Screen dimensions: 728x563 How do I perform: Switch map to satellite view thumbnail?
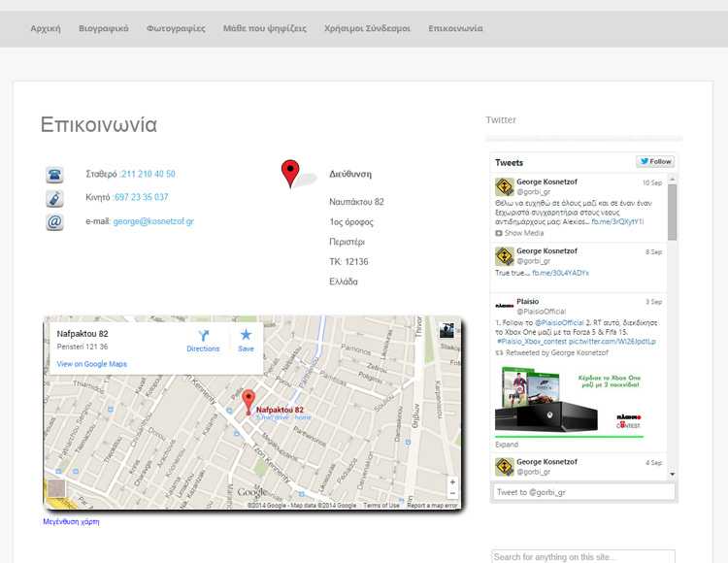[x=447, y=330]
